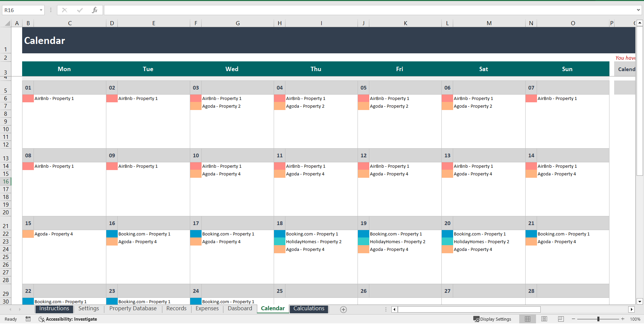Image resolution: width=644 pixels, height=324 pixels.
Task: Click the Select All corner triangle
Action: [x=7, y=23]
